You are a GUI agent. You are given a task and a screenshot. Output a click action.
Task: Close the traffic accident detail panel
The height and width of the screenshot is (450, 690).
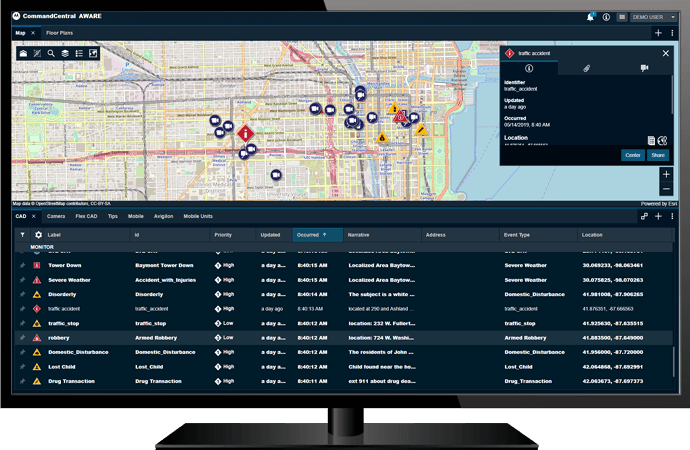coord(666,53)
